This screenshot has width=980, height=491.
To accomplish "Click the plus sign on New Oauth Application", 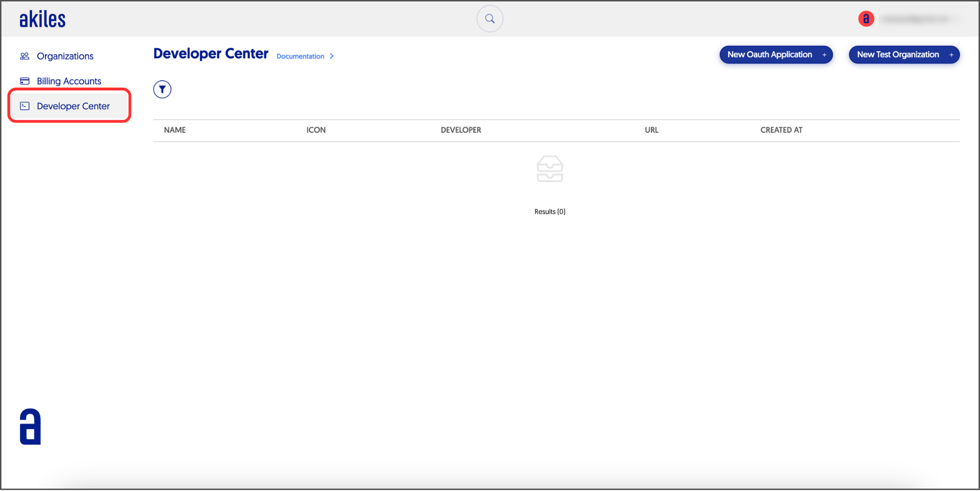I will (x=824, y=55).
